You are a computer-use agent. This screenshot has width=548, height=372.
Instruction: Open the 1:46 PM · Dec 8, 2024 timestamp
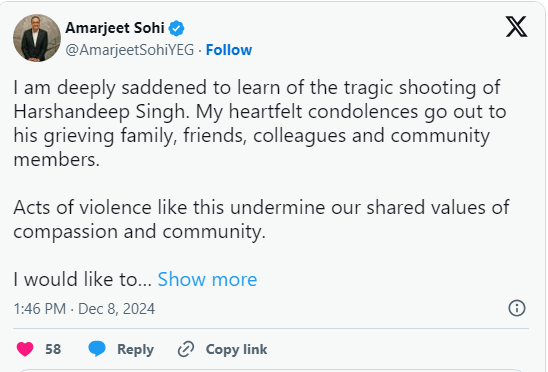pyautogui.click(x=84, y=309)
